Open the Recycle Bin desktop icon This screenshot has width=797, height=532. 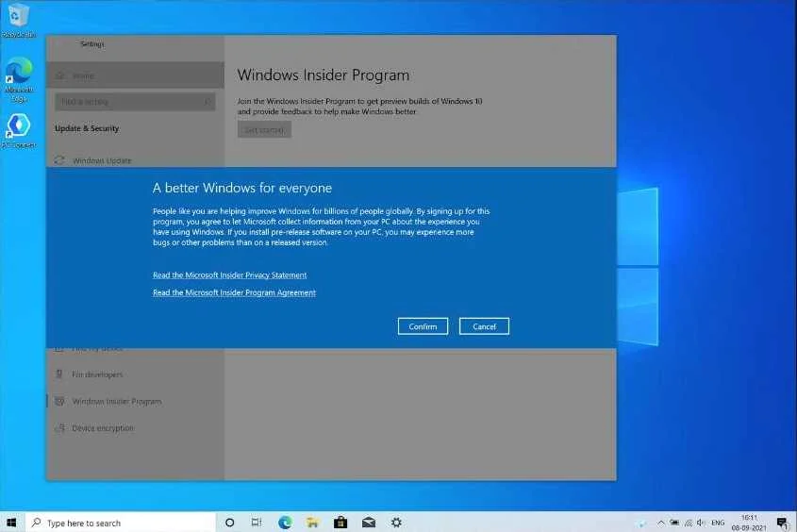(18, 21)
